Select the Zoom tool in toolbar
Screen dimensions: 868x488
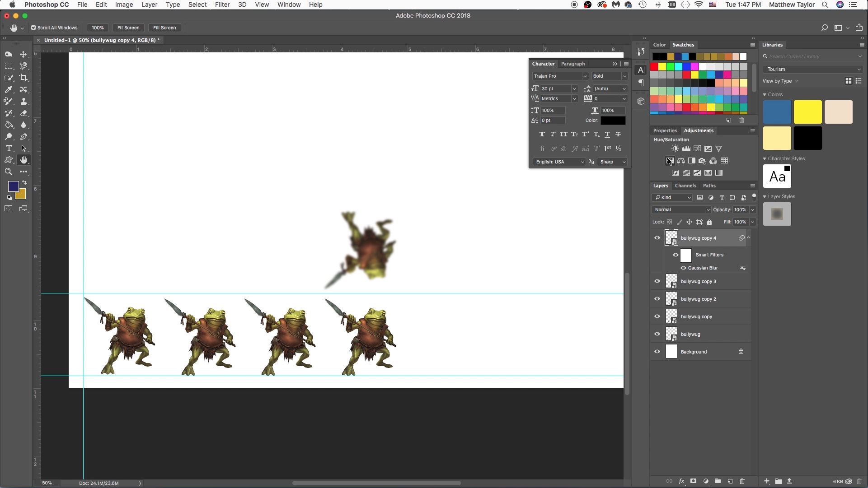9,172
